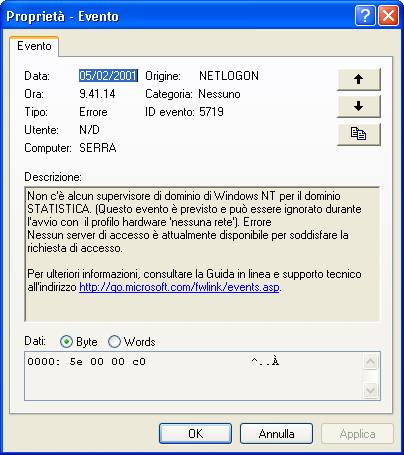Click the N/D user value
Viewport: 404px width, 455px height.
(89, 130)
